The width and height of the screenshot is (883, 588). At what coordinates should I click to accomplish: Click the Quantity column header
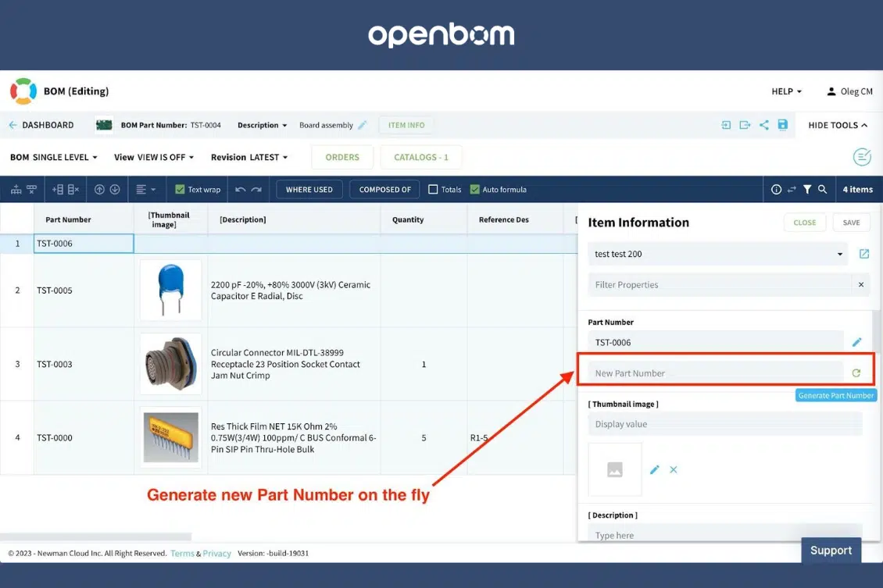[x=424, y=219]
